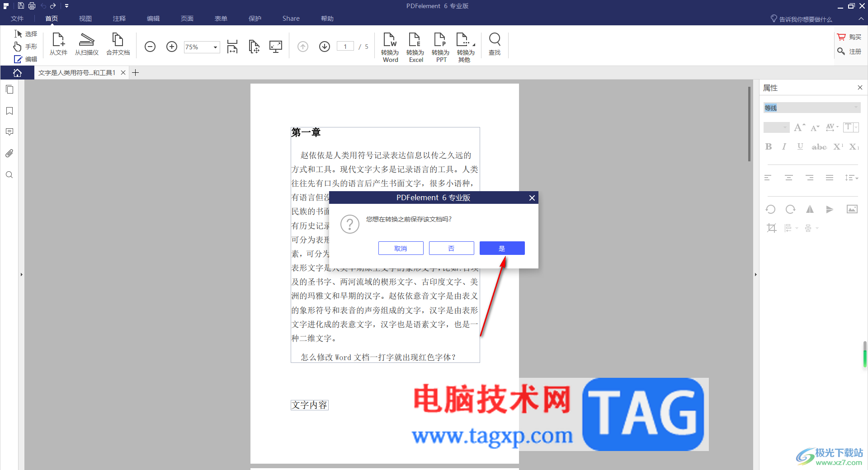
Task: Open 转换为其他 conversion dropdown
Action: (x=466, y=47)
